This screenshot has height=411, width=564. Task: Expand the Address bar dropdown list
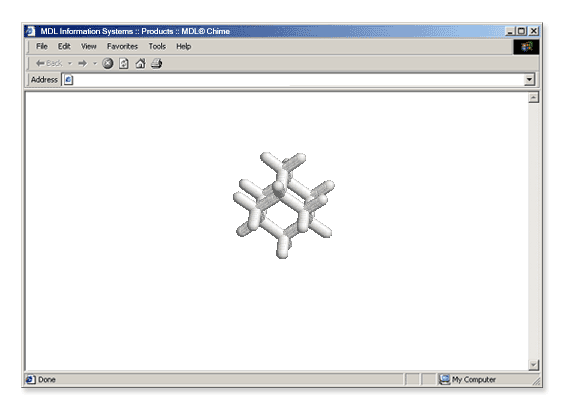pyautogui.click(x=529, y=80)
